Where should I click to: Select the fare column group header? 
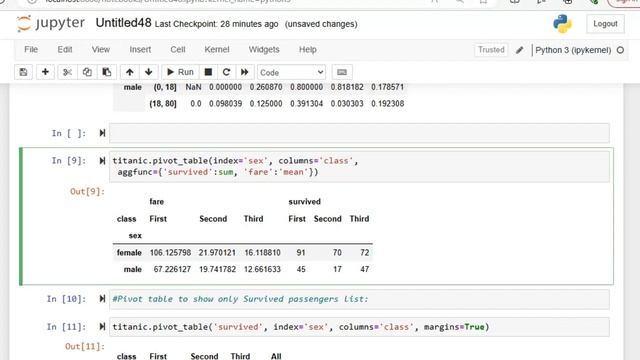click(156, 202)
